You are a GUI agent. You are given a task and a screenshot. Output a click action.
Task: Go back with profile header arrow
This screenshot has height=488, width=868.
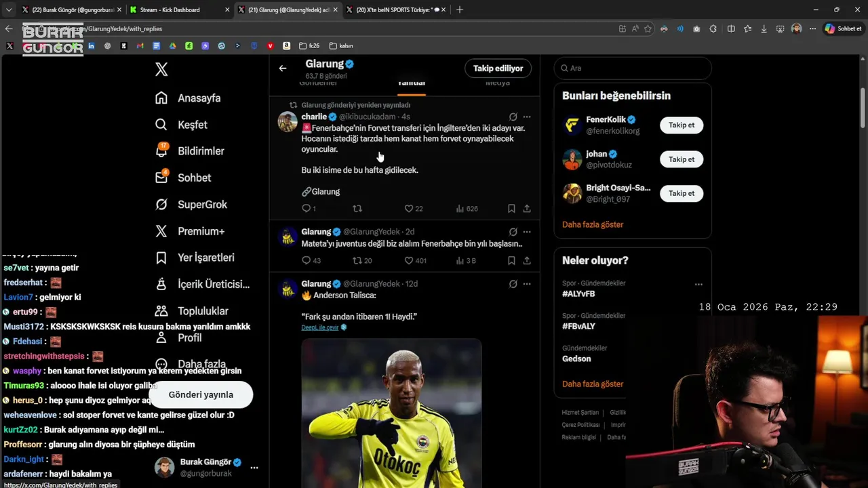[283, 68]
